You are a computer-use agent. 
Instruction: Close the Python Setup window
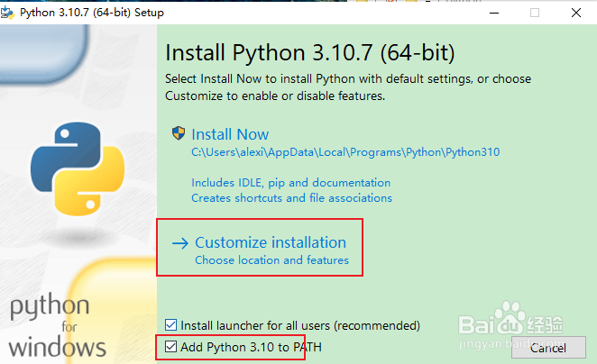click(576, 13)
